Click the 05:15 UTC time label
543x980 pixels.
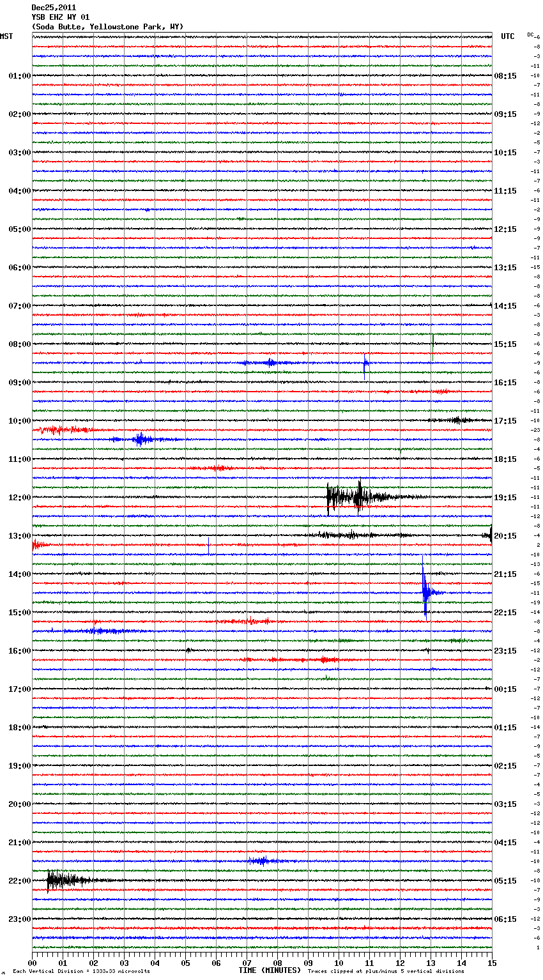coord(505,881)
